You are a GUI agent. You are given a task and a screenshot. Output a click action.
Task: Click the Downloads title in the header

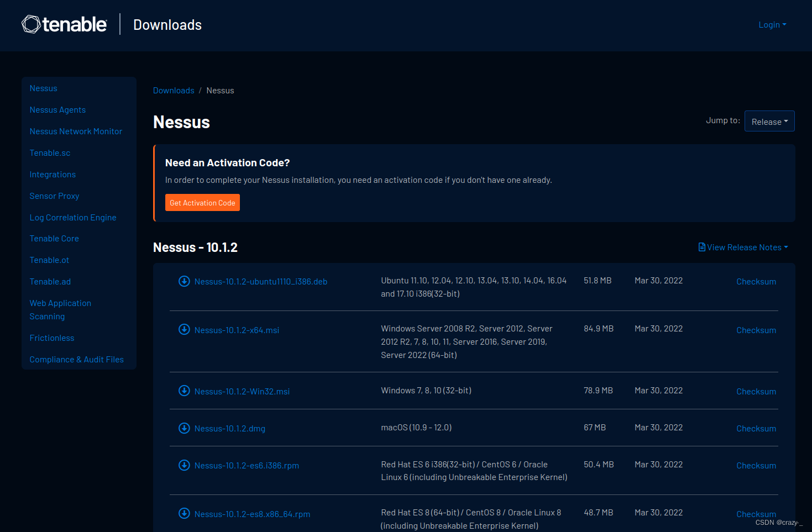(167, 25)
